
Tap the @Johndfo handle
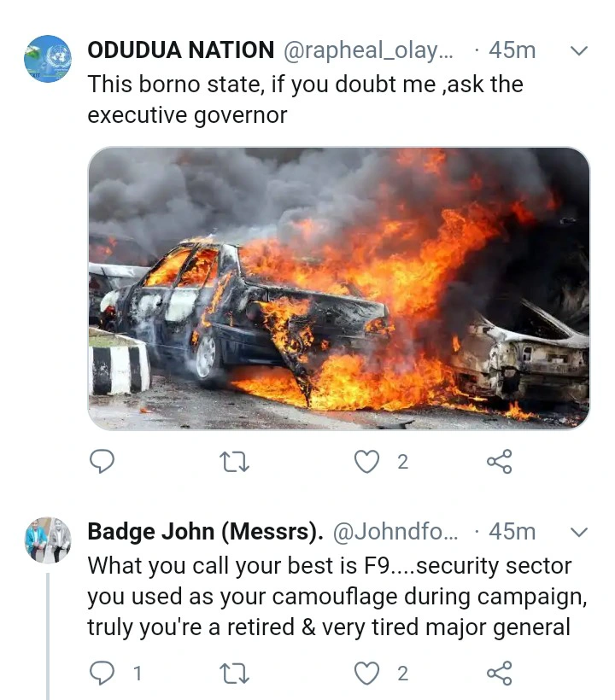[394, 533]
